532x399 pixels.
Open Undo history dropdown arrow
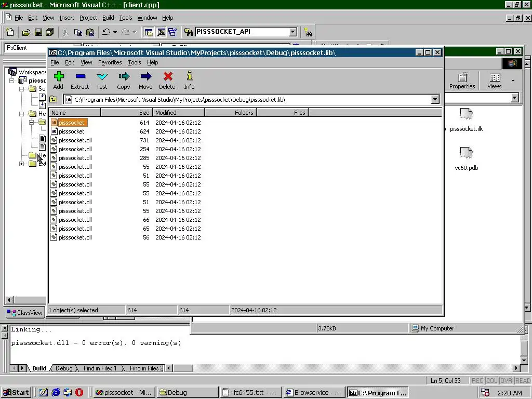(x=115, y=32)
